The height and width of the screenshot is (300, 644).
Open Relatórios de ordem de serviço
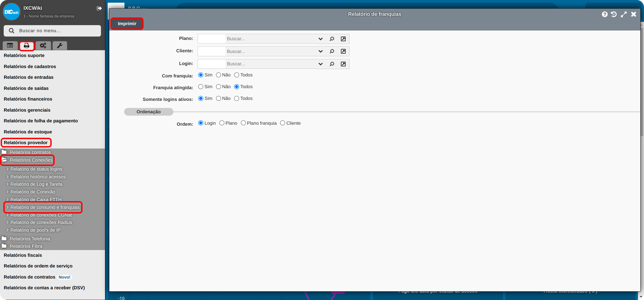[x=38, y=266]
